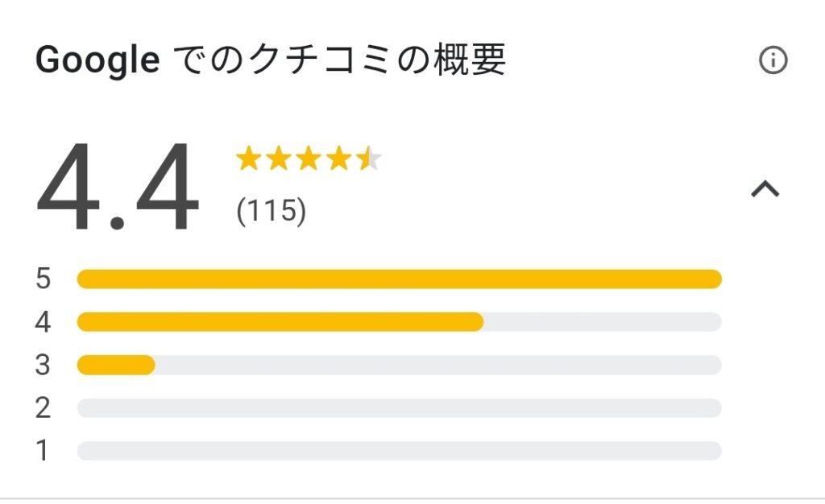Click the number 3 rating label

44,365
